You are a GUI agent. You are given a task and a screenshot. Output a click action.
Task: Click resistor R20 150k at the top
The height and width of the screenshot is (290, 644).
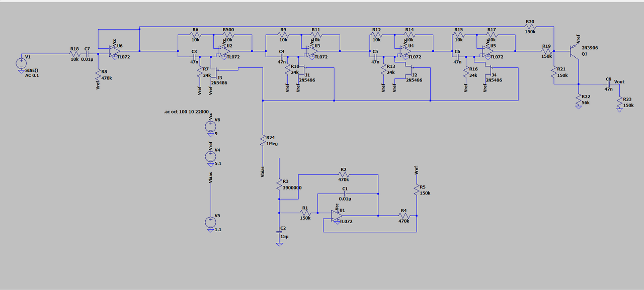530,27
